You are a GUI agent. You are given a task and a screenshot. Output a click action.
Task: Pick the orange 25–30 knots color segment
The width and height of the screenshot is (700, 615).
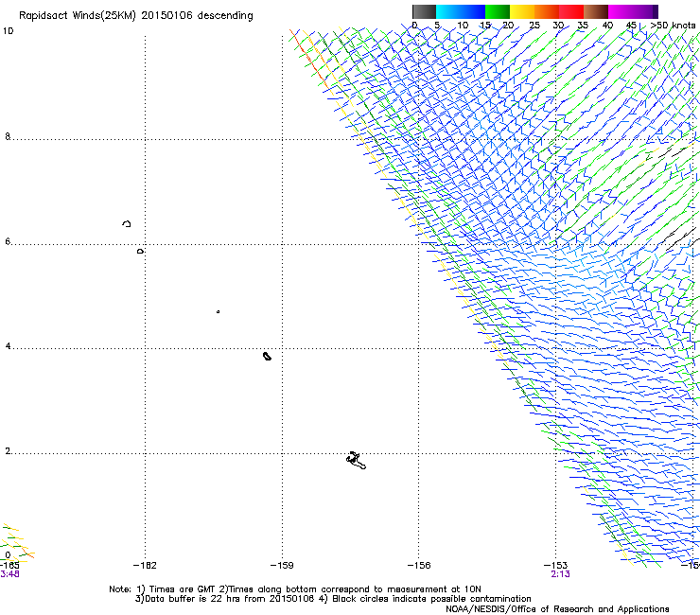(547, 11)
